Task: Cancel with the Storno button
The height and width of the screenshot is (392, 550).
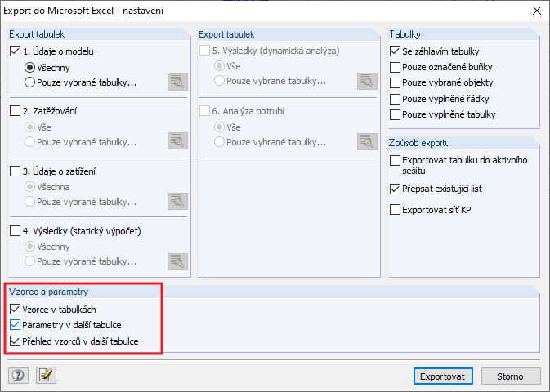Action: click(510, 376)
